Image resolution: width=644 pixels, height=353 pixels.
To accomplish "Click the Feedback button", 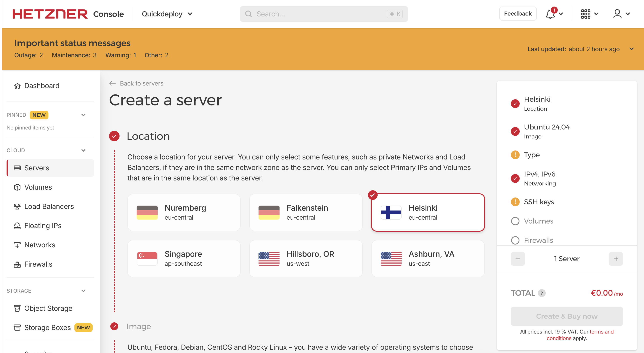I will 517,14.
